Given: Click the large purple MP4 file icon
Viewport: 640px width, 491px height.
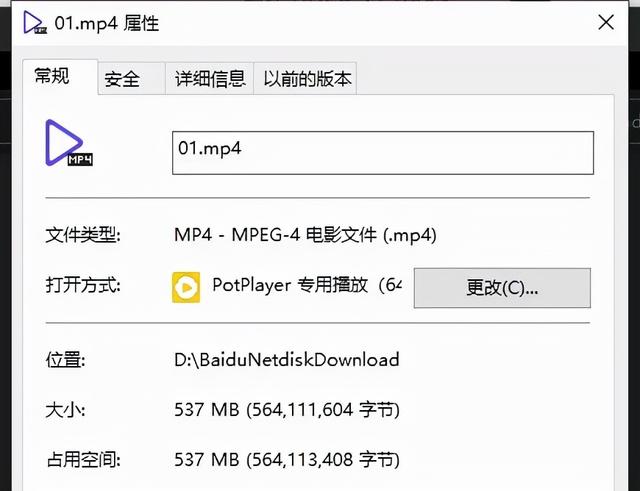Looking at the screenshot, I should click(69, 143).
